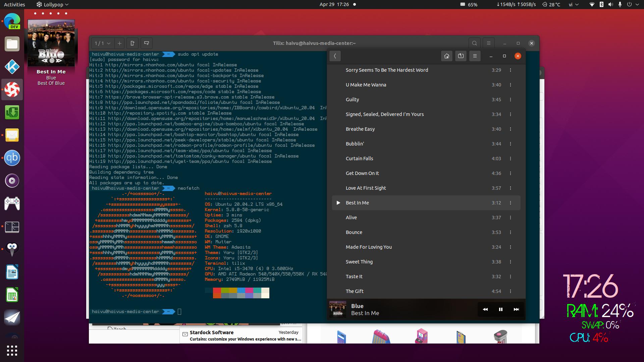Viewport: 644px width, 362px height.
Task: Open the Lollypop hamburger menu
Action: click(x=475, y=56)
